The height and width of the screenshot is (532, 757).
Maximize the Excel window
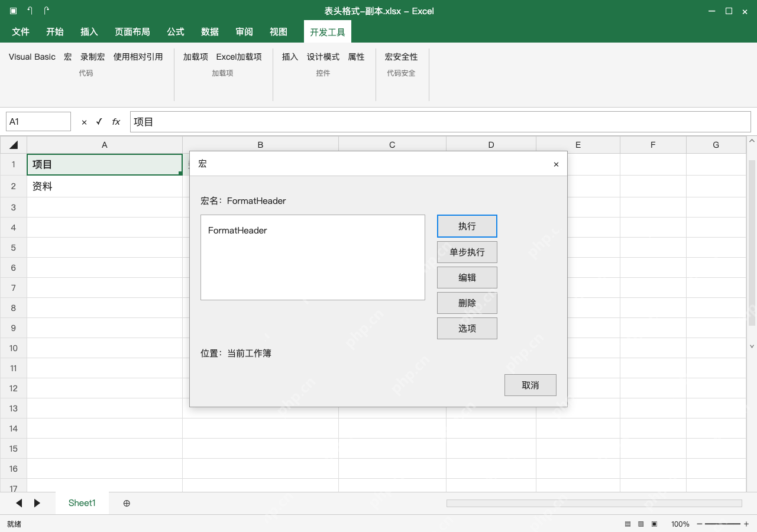coord(729,11)
